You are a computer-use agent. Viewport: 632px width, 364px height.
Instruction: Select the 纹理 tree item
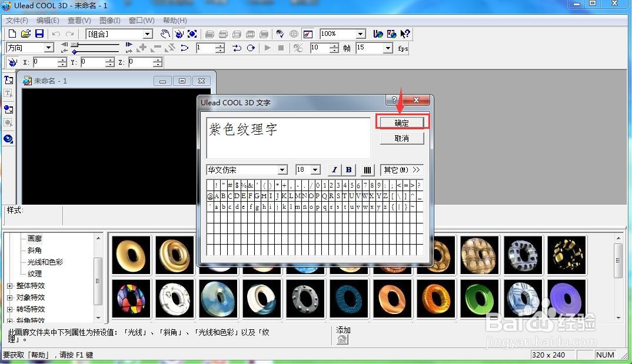[x=35, y=274]
